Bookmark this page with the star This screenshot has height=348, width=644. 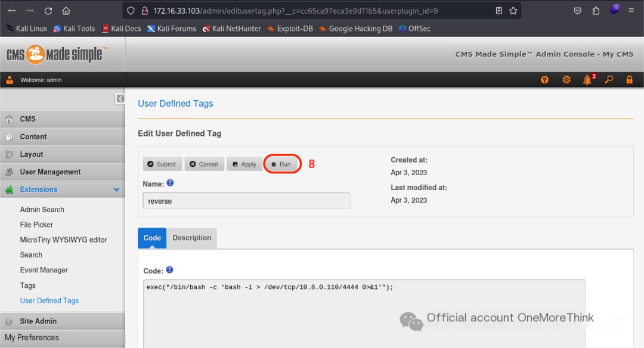513,11
